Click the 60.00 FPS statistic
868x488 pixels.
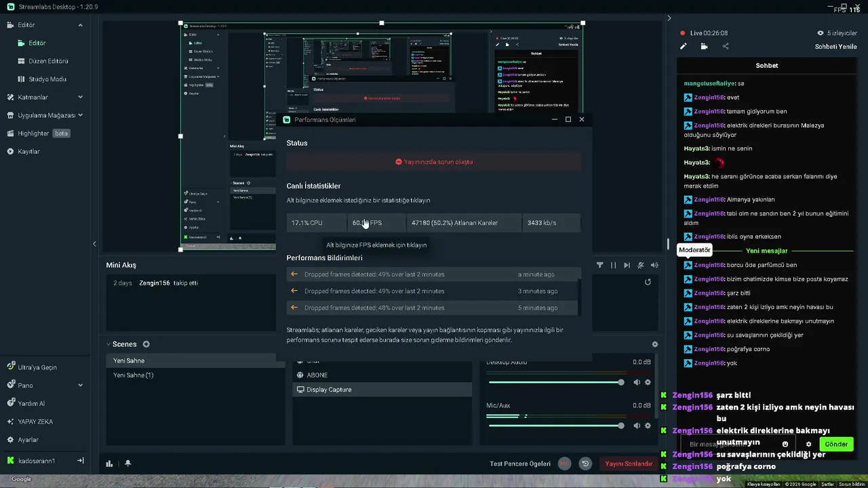[x=376, y=223]
